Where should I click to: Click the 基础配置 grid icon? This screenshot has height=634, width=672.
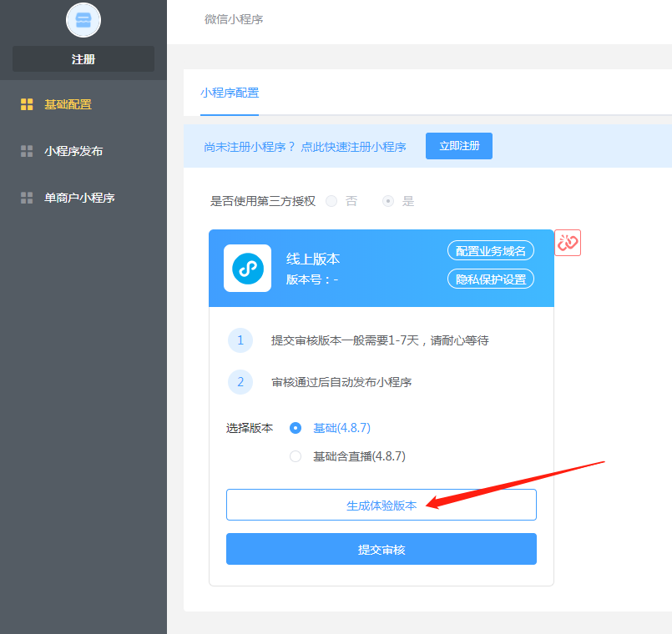coord(27,104)
